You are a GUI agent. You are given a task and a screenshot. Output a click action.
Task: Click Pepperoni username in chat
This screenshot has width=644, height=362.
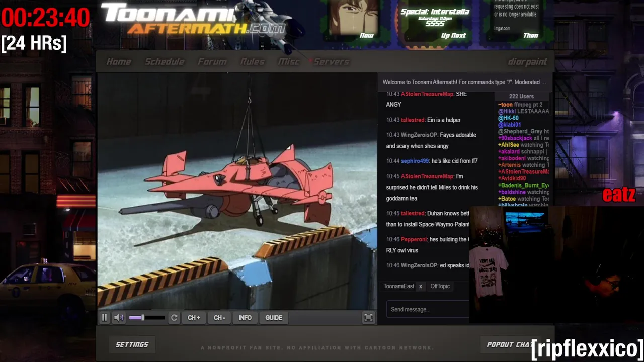[x=414, y=239]
